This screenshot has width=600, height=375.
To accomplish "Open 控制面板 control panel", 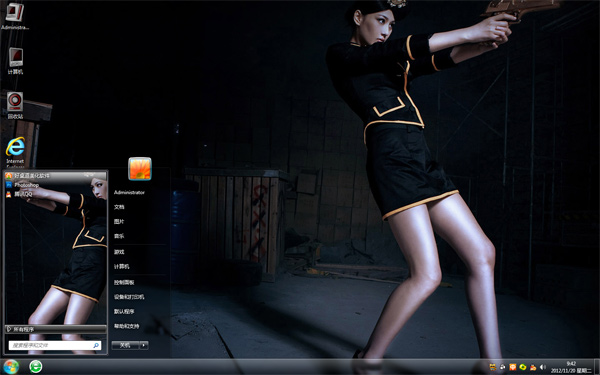I will click(124, 282).
